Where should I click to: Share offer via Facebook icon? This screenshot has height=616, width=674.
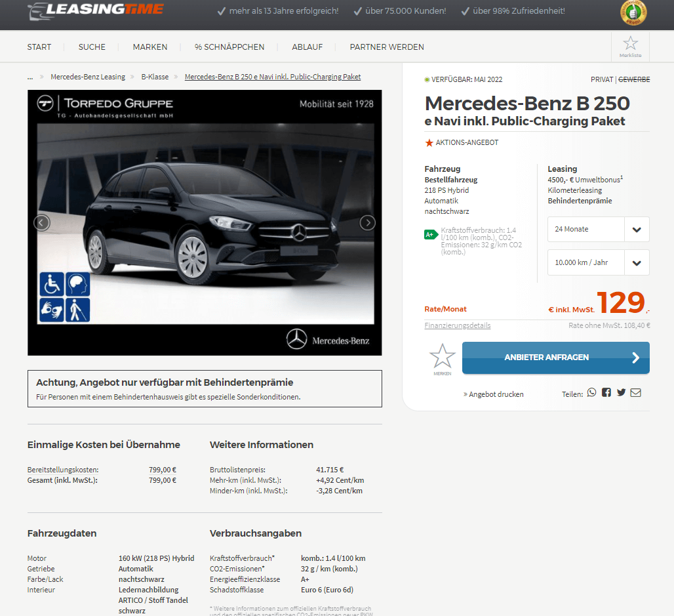[x=606, y=392]
